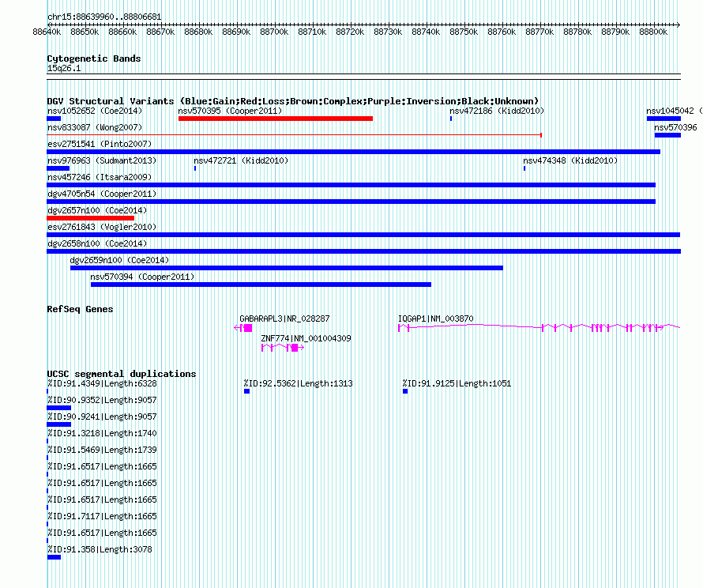Select the red loss bar under nsv570395
Viewport: 703px width, 588px height.
pos(276,119)
